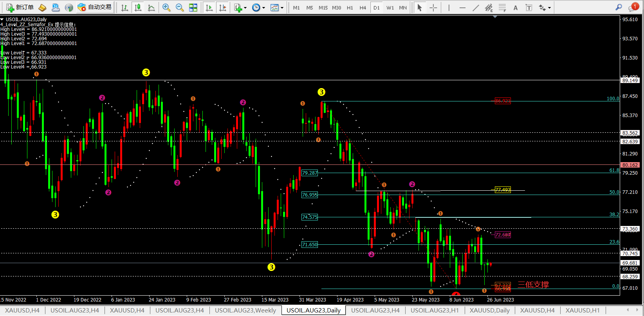
Task: Switch to H1 timeframe in toolbar
Action: pyautogui.click(x=350, y=8)
